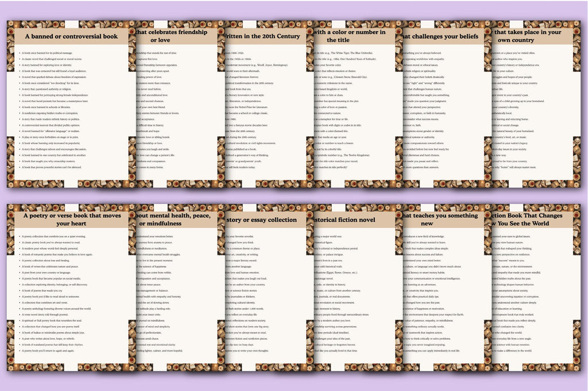Screen dimensions: 588x391
Task: Select the 'challenges your beliefs' page
Action: pyautogui.click(x=444, y=104)
